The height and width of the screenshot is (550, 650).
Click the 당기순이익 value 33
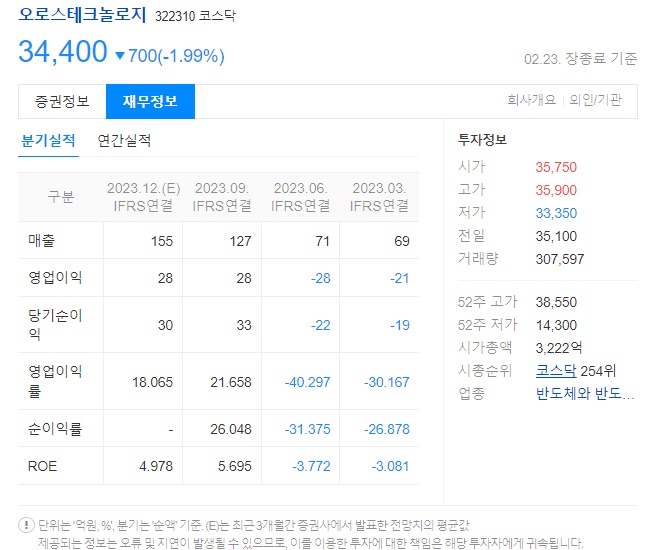click(244, 325)
